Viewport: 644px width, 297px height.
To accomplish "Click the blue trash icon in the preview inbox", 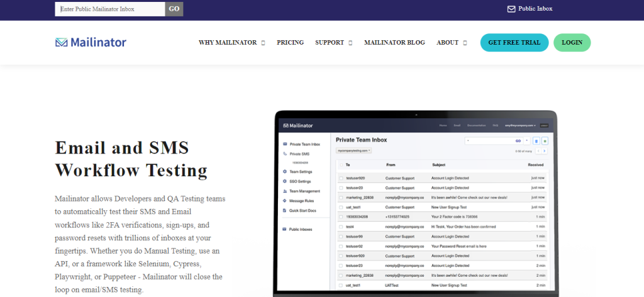I will (x=536, y=141).
